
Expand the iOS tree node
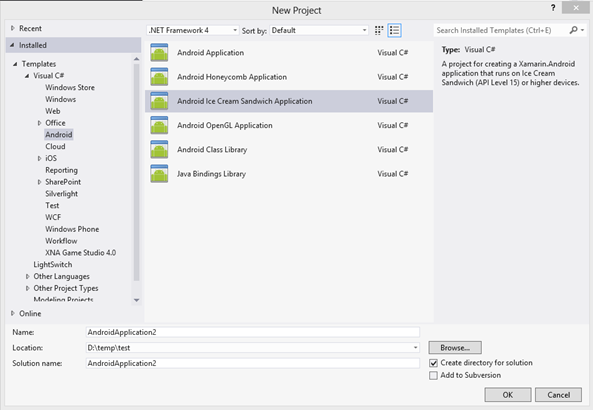[x=39, y=158]
